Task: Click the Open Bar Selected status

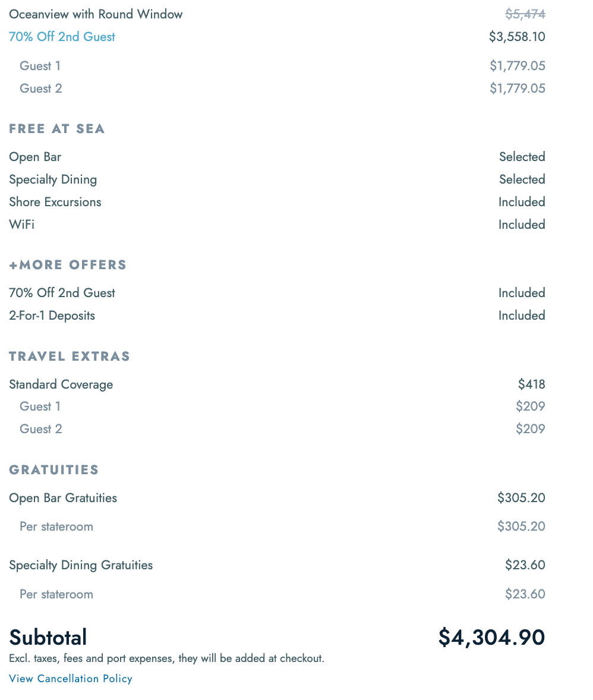Action: tap(522, 157)
